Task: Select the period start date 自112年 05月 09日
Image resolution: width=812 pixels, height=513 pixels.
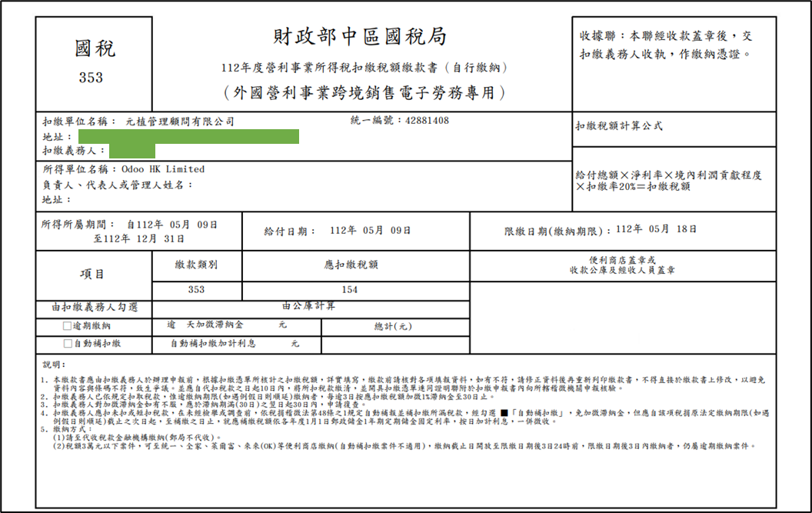Action: click(x=172, y=225)
